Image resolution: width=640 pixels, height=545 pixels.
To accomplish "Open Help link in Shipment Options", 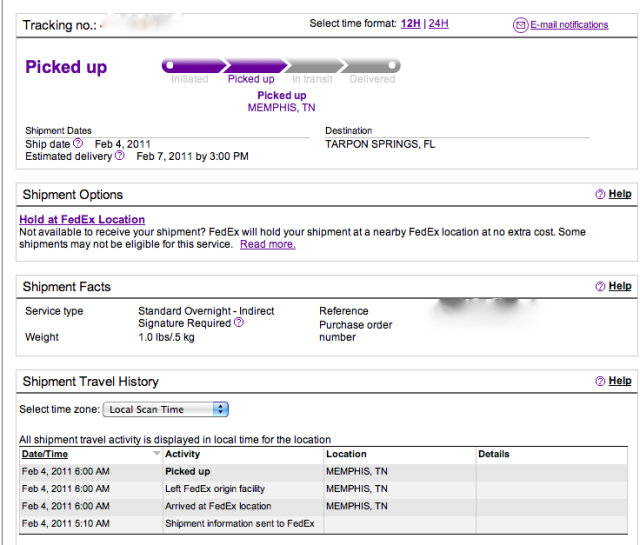I will (x=620, y=194).
